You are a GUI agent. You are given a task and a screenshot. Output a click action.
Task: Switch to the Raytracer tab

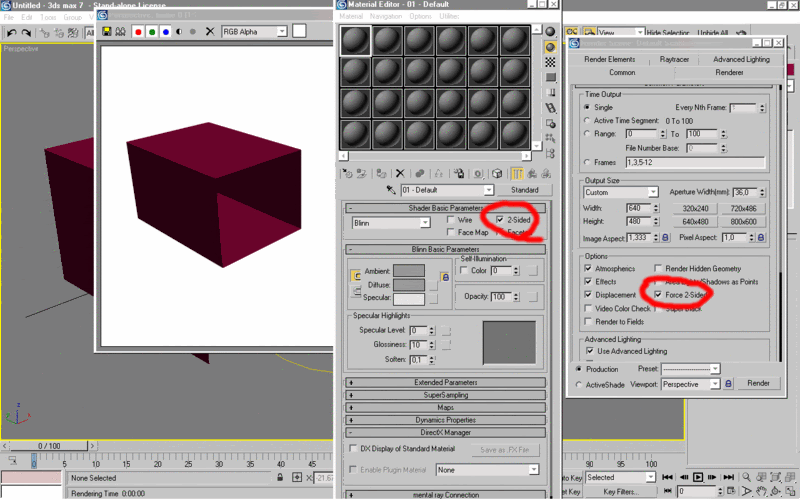tap(674, 60)
